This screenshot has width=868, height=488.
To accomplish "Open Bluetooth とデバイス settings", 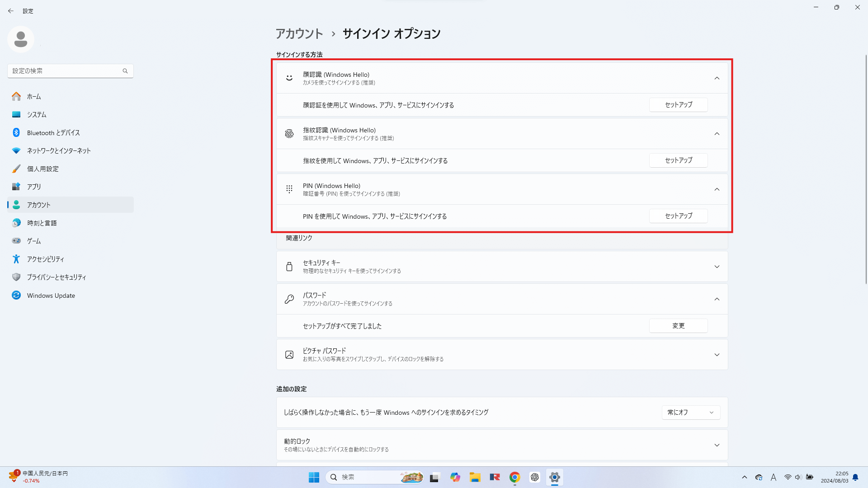I will (71, 132).
